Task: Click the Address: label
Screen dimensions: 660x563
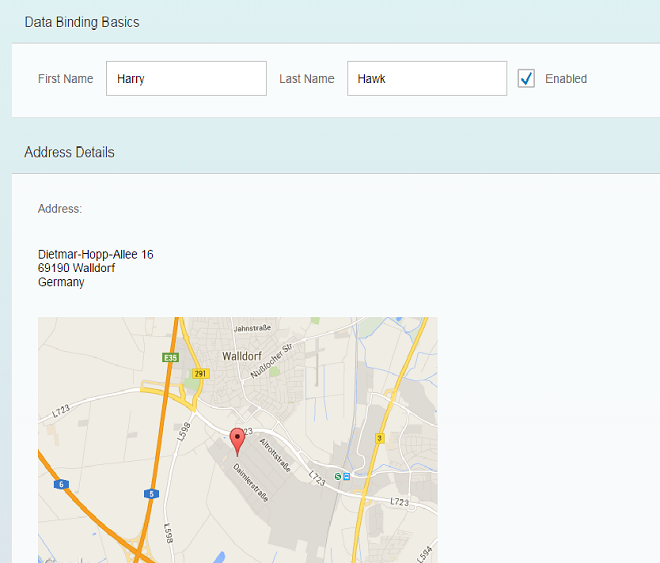Action: [x=60, y=209]
